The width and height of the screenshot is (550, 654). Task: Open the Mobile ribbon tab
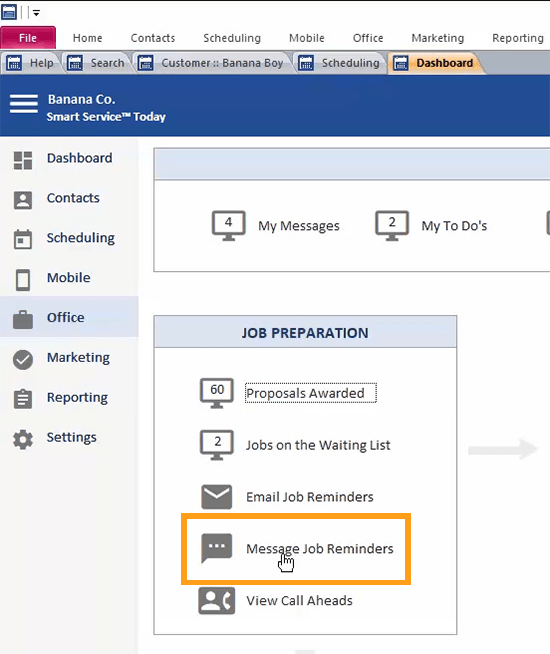point(307,38)
